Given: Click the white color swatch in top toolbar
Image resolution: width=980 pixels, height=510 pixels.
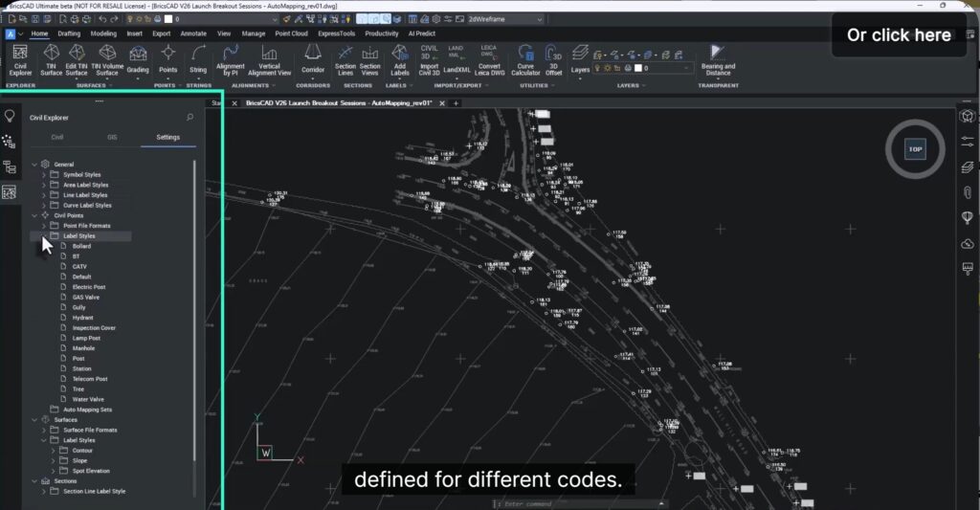Looking at the screenshot, I should click(168, 19).
